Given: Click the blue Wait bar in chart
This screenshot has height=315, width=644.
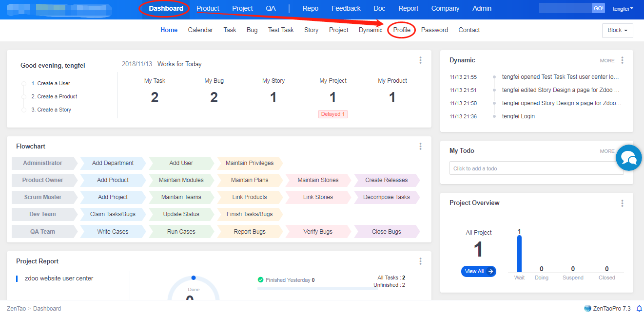Looking at the screenshot, I should 519,254.
